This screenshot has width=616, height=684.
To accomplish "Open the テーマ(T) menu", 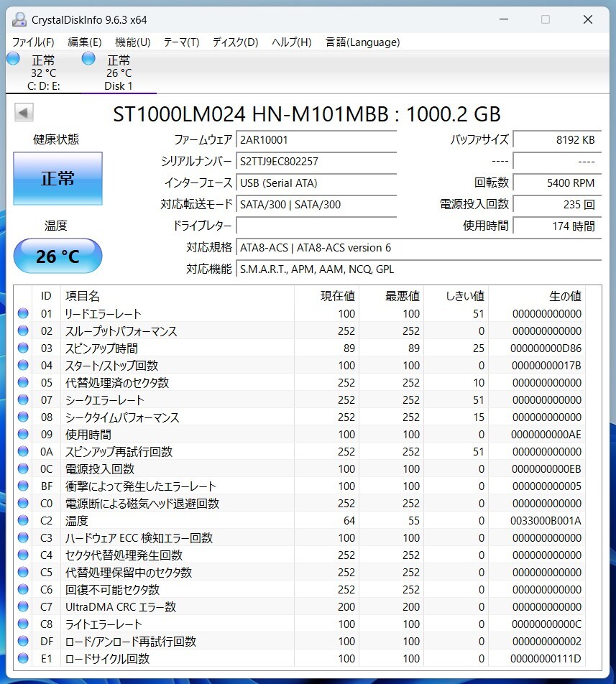I will pos(181,42).
